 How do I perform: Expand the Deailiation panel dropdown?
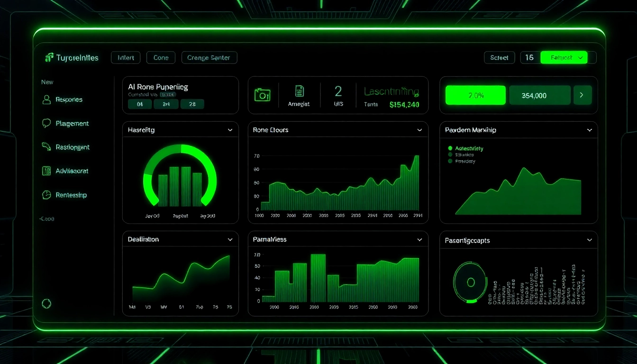(x=230, y=240)
